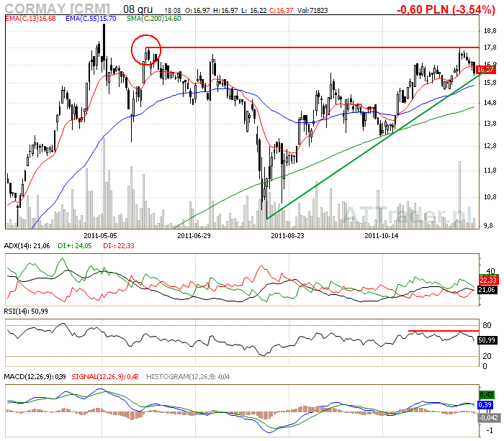This screenshot has width=504, height=441.
Task: Click the HISTOGRAM(12,26,9):-0,04 label
Action: coord(188,376)
